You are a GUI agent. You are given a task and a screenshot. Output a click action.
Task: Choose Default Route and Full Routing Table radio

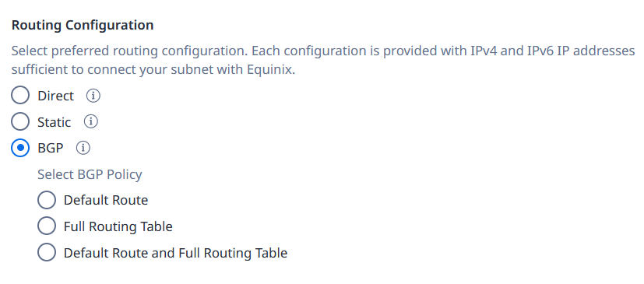[47, 253]
